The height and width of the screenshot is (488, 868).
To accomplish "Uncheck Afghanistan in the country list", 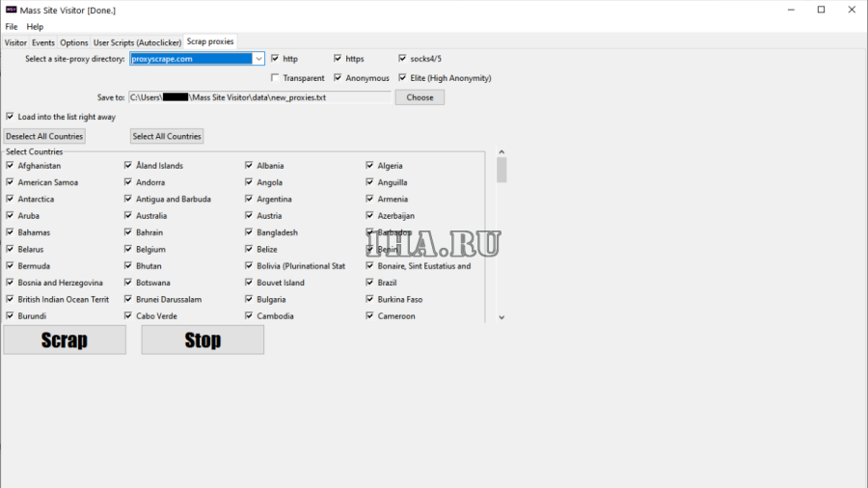I will 11,166.
